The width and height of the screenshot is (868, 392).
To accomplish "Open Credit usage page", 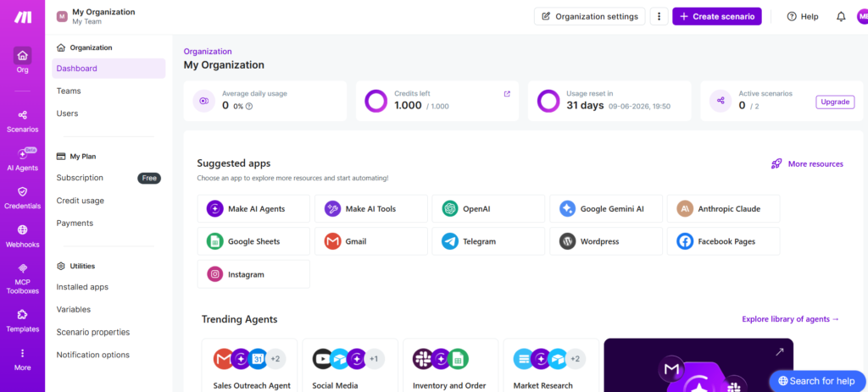I will [x=81, y=201].
